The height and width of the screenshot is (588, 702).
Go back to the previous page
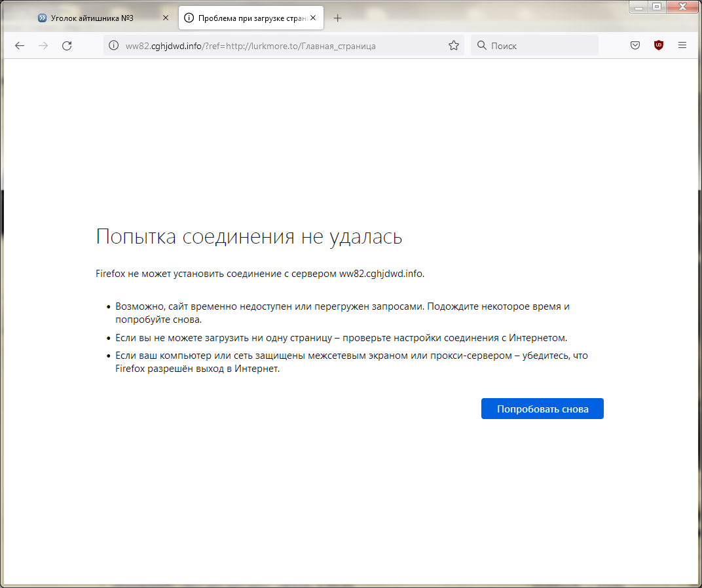point(19,46)
